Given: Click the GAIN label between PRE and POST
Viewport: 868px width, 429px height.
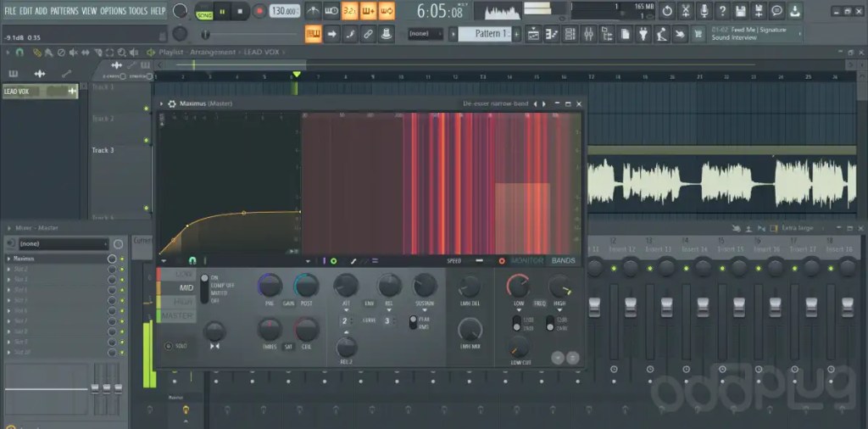Looking at the screenshot, I should pyautogui.click(x=288, y=304).
